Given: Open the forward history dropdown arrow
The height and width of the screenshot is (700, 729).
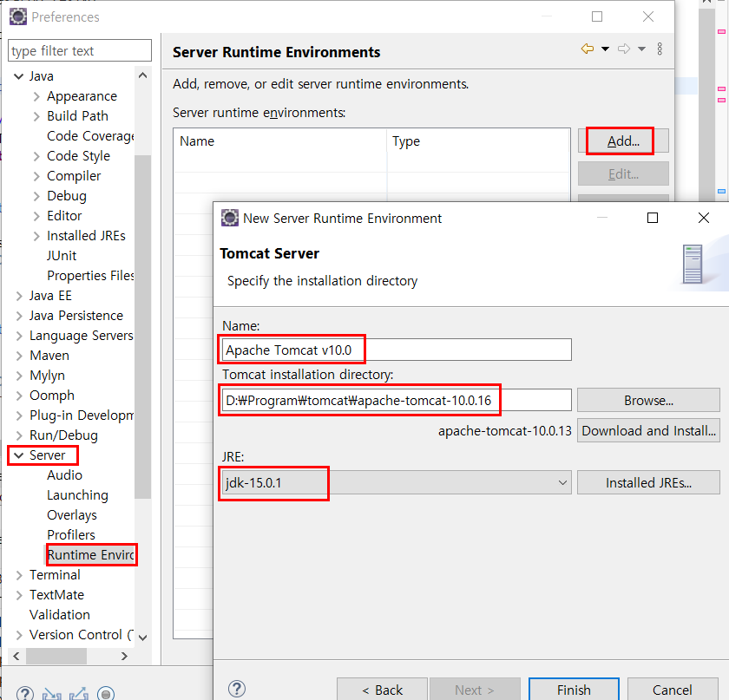Looking at the screenshot, I should (x=641, y=49).
